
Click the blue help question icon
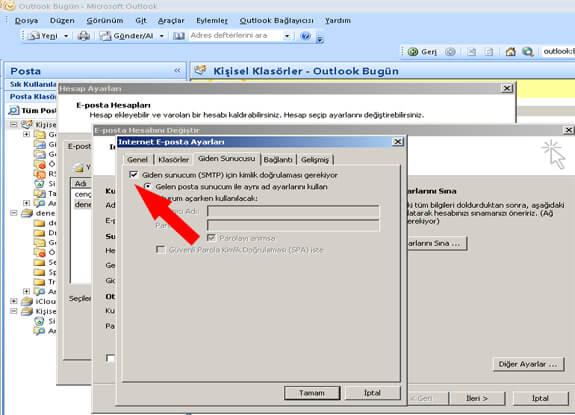coord(305,36)
